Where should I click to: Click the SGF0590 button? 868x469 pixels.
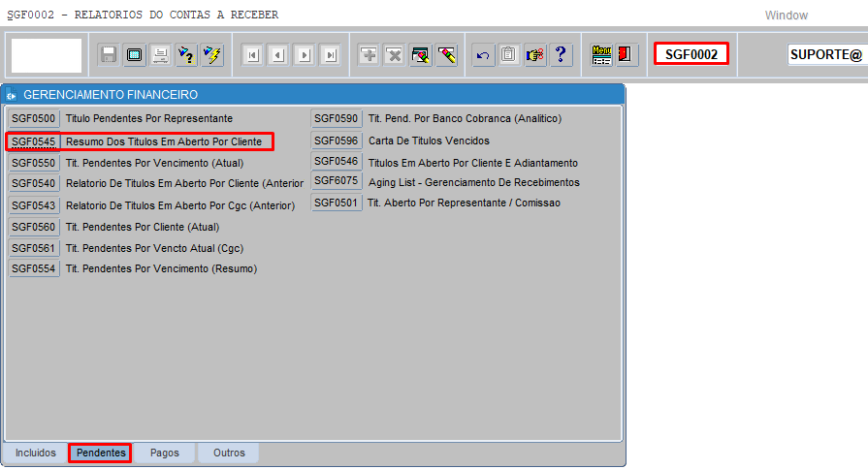point(336,118)
